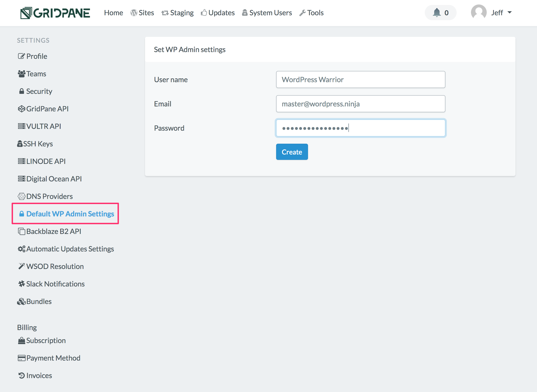Open the Staging menu item
This screenshot has height=392, width=537.
(182, 13)
